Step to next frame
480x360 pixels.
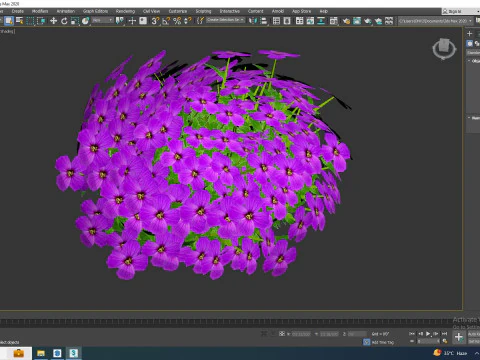436,333
